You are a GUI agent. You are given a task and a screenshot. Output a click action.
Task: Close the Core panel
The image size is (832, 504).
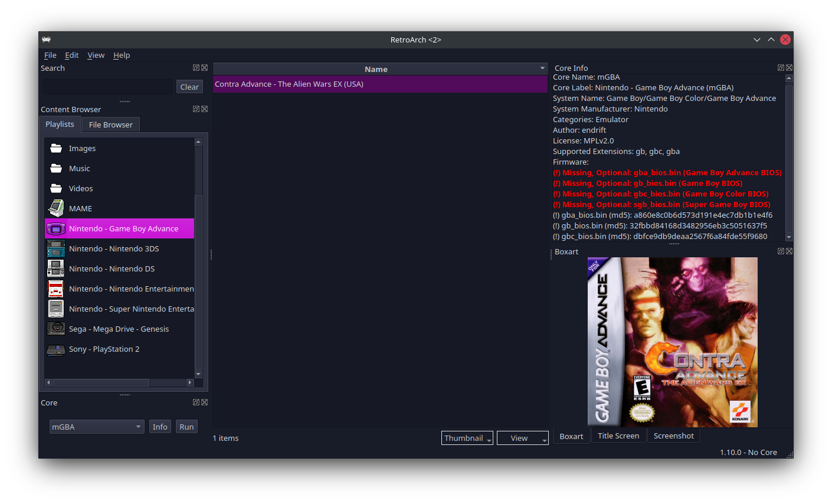pos(204,402)
